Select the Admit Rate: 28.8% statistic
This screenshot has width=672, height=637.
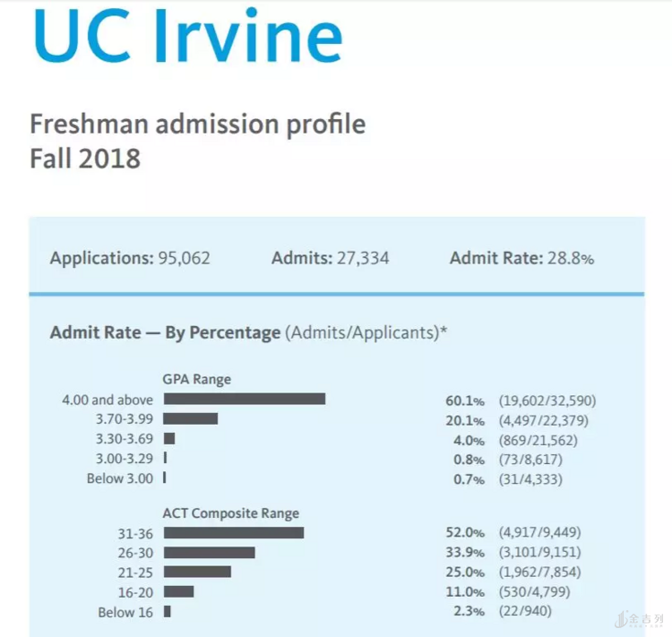coord(521,259)
